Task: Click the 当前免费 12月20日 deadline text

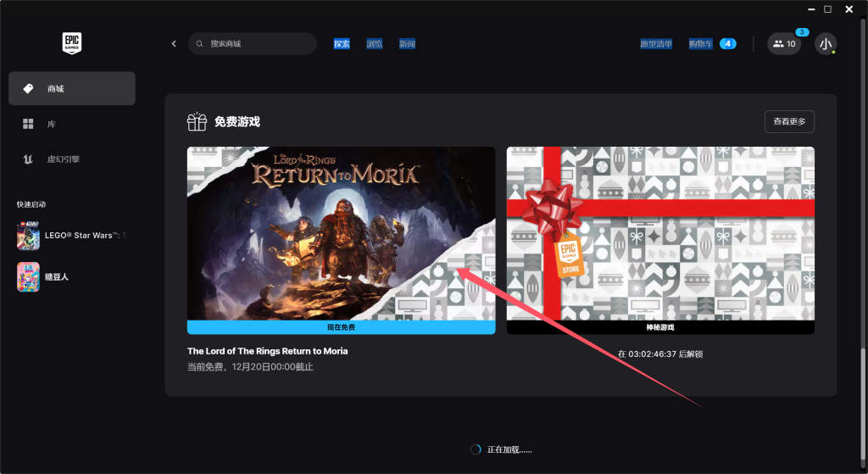Action: pyautogui.click(x=250, y=366)
